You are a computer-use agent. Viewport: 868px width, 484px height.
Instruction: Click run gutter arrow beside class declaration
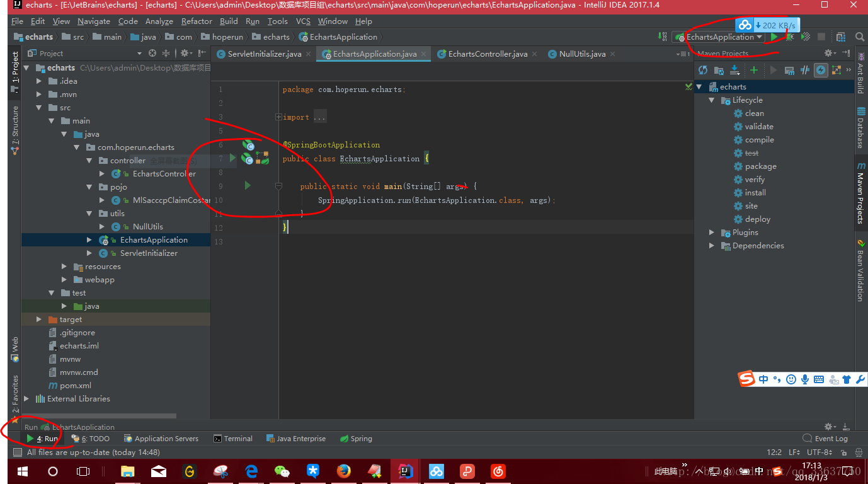(x=233, y=158)
